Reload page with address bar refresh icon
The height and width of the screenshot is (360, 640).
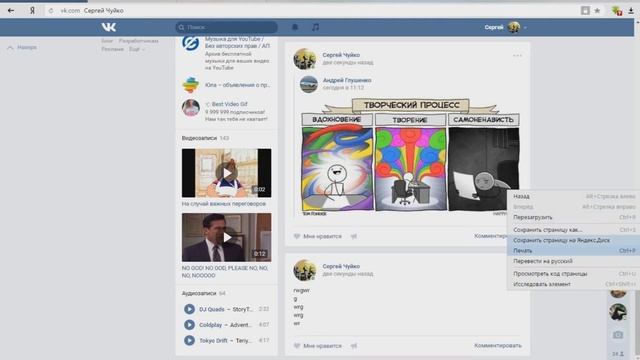click(51, 11)
